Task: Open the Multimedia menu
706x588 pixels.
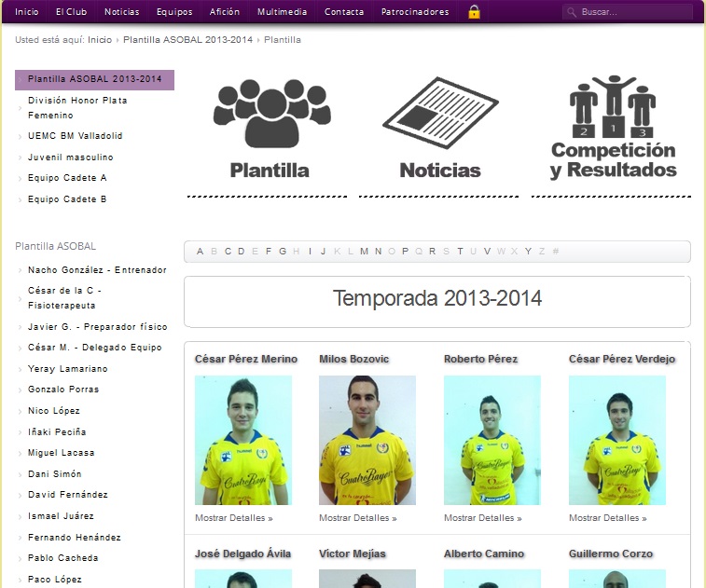Action: tap(282, 12)
